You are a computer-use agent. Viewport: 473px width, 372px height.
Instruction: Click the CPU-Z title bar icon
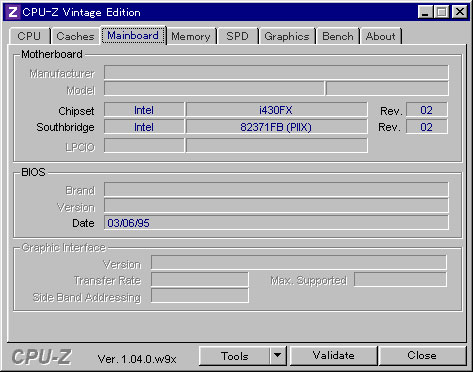point(13,12)
